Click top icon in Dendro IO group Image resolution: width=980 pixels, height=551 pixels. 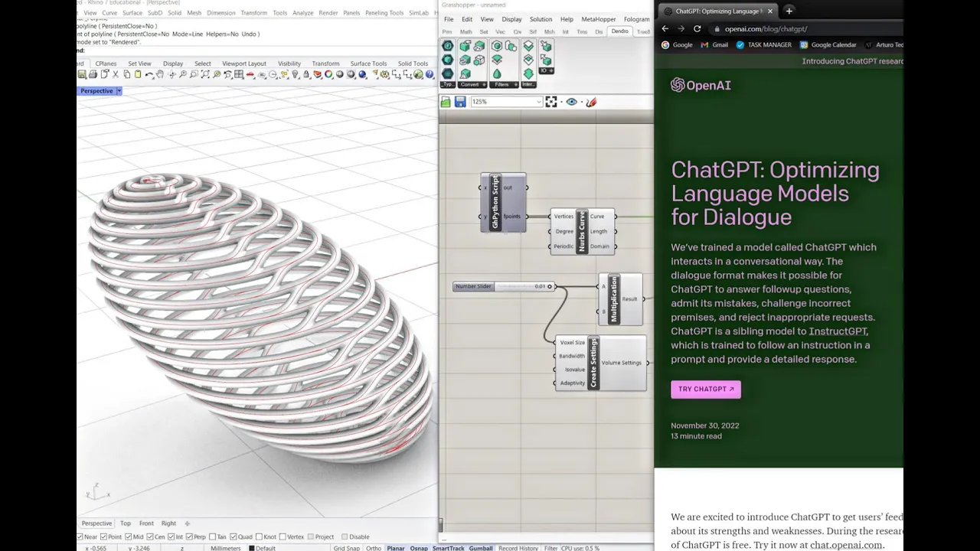point(546,47)
